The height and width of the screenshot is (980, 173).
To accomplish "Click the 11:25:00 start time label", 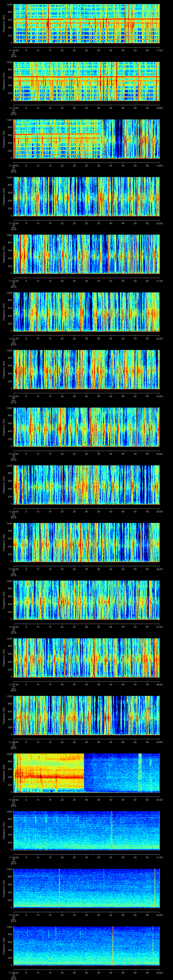I will tap(14, 569).
